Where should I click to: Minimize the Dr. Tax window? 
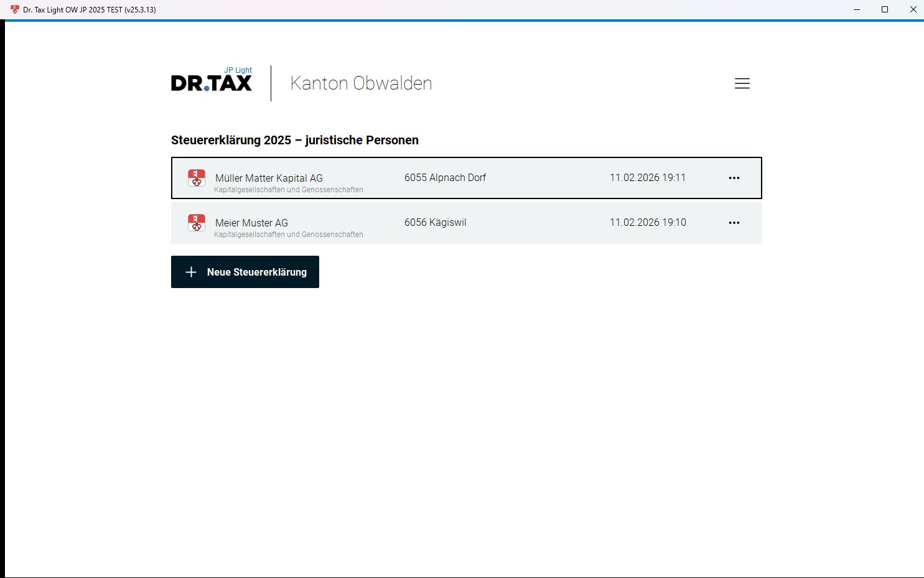(857, 9)
